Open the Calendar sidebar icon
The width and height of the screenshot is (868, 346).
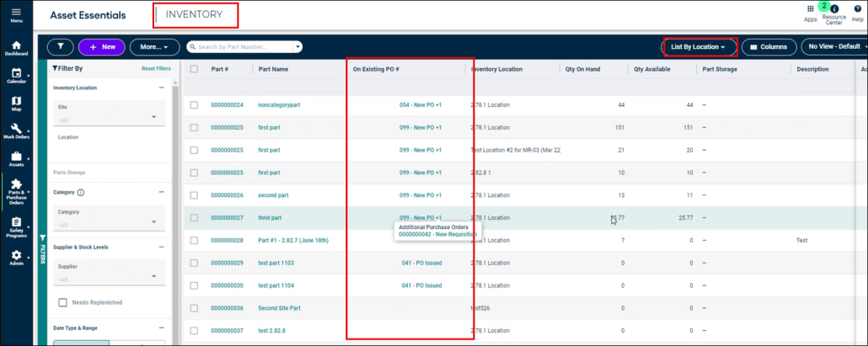click(16, 73)
